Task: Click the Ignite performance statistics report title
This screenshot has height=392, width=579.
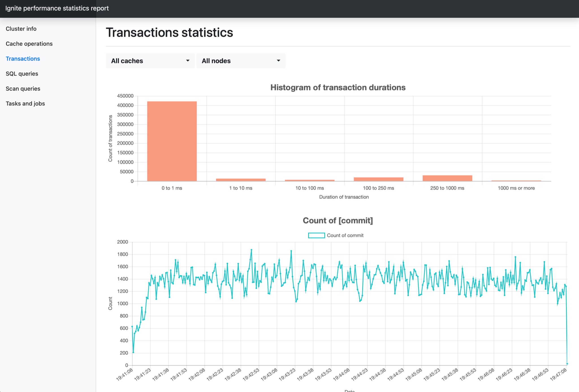Action: pos(57,8)
